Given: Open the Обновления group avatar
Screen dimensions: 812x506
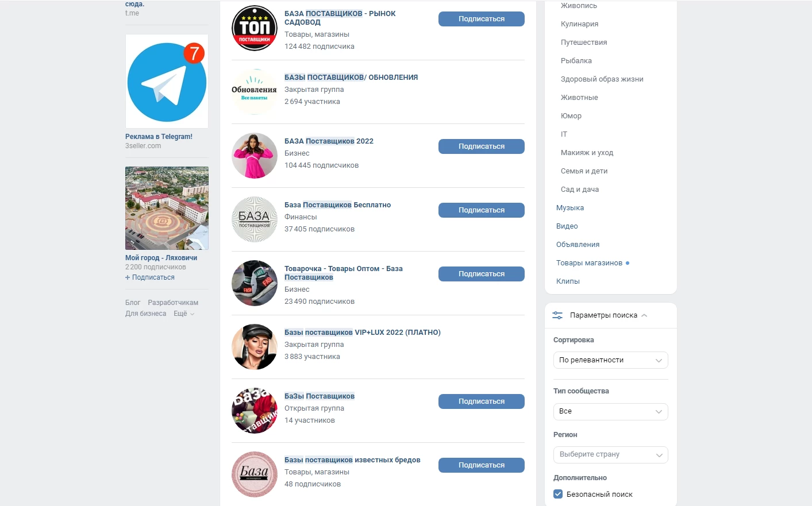Looking at the screenshot, I should [x=255, y=92].
